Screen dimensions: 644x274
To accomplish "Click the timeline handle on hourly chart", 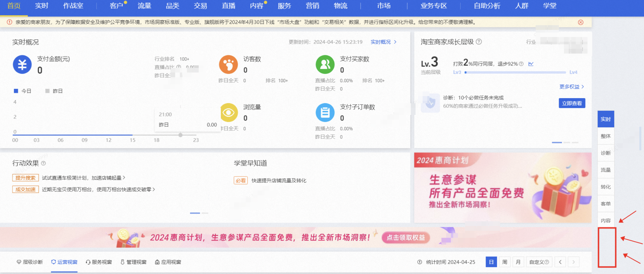I will coord(180,135).
